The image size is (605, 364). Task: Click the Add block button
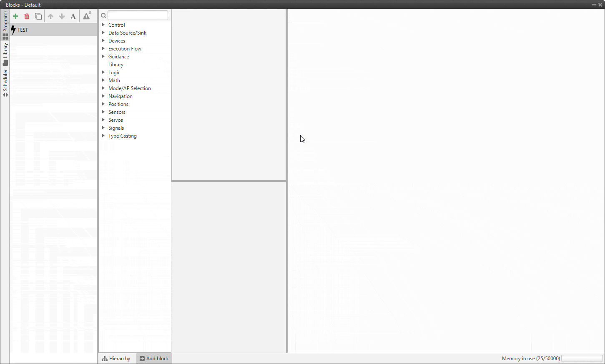[154, 359]
